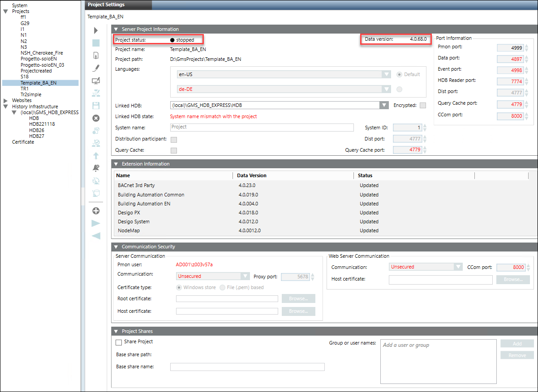
Task: Increase the Pmon port stepper value
Action: (x=527, y=45)
